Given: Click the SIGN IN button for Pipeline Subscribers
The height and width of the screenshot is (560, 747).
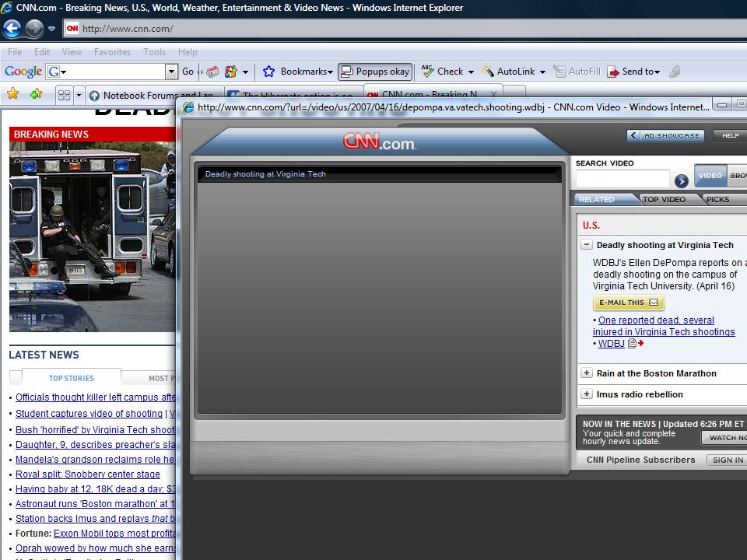Looking at the screenshot, I should click(x=727, y=460).
